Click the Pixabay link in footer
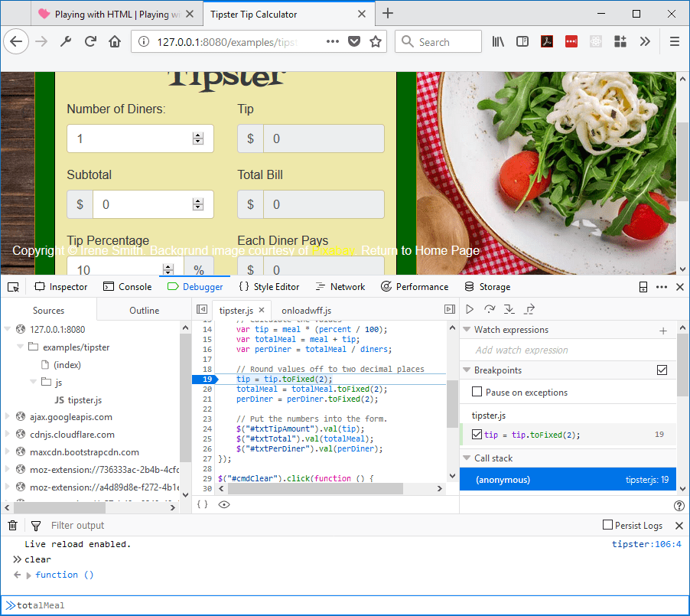The height and width of the screenshot is (616, 690). 334,251
